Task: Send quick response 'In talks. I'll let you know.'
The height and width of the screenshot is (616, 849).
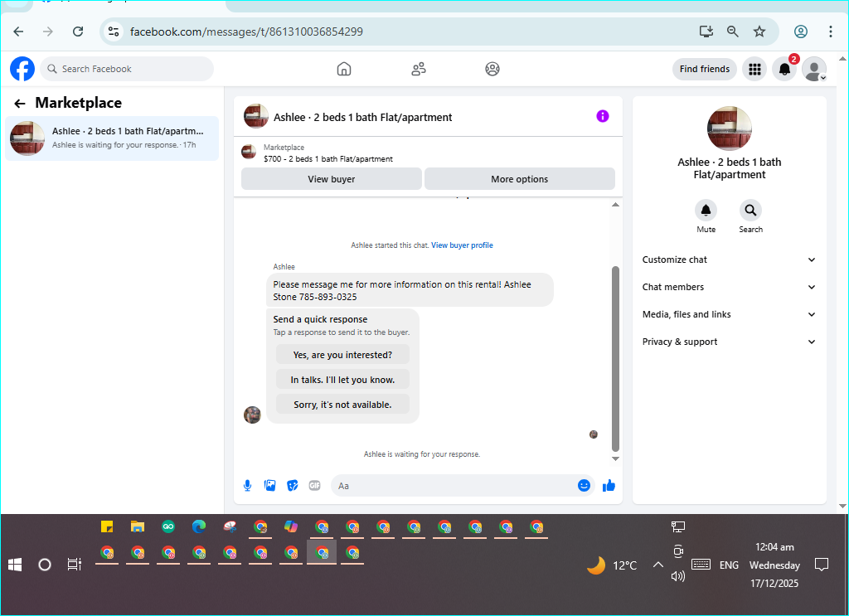Action: (x=342, y=380)
